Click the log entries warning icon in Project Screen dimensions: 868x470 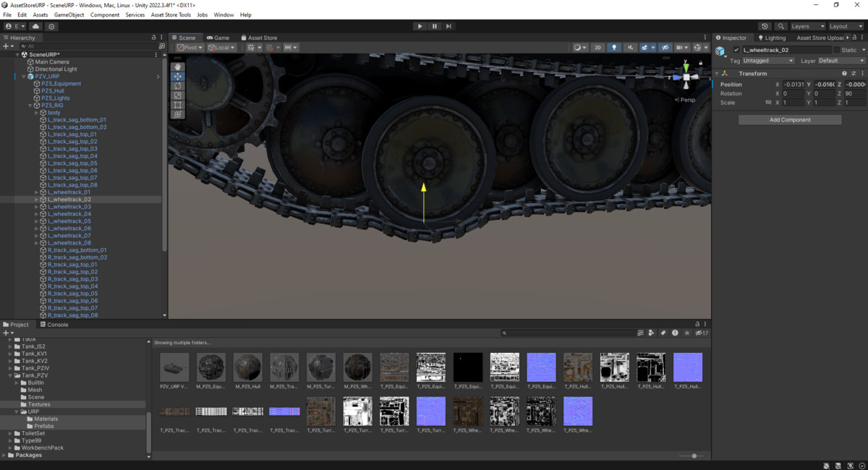point(675,333)
